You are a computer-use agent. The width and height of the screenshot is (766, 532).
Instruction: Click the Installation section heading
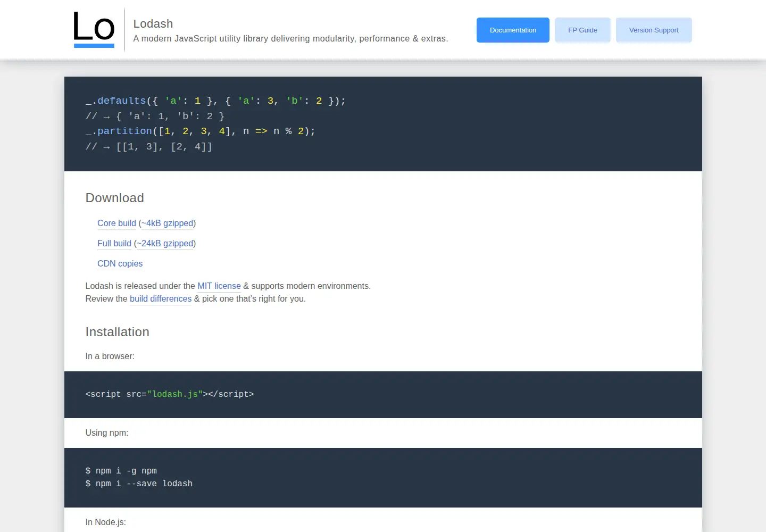coord(118,332)
